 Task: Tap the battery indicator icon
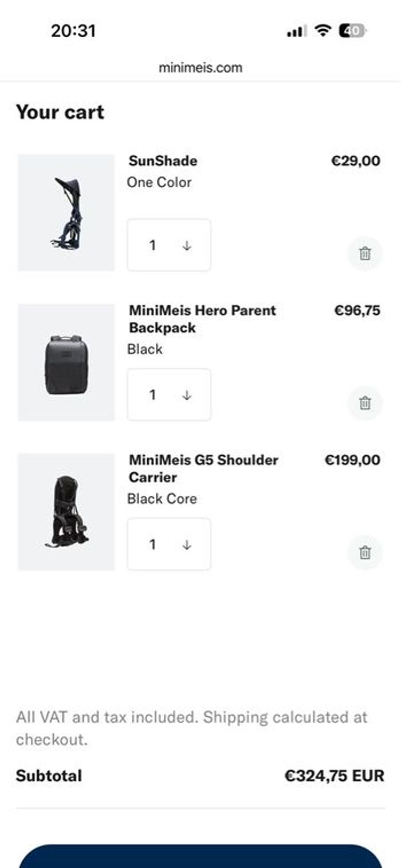[352, 31]
